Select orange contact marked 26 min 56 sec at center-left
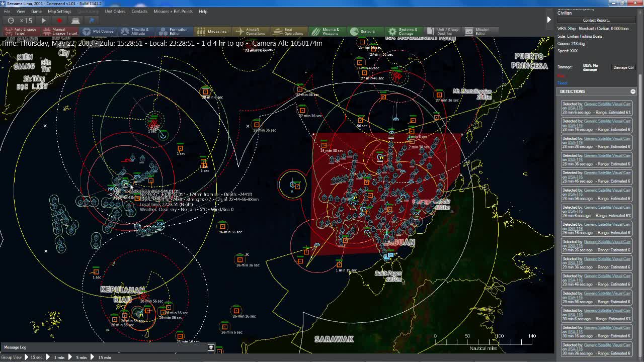 (x=222, y=227)
